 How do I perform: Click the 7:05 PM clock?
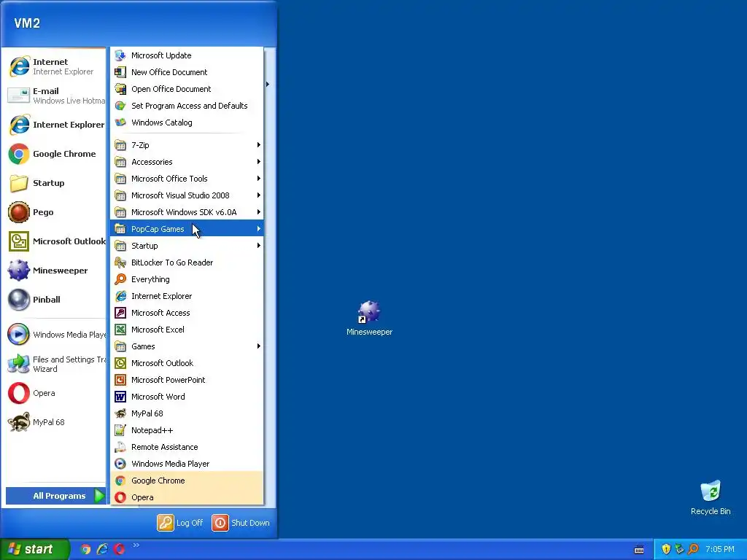(x=720, y=549)
